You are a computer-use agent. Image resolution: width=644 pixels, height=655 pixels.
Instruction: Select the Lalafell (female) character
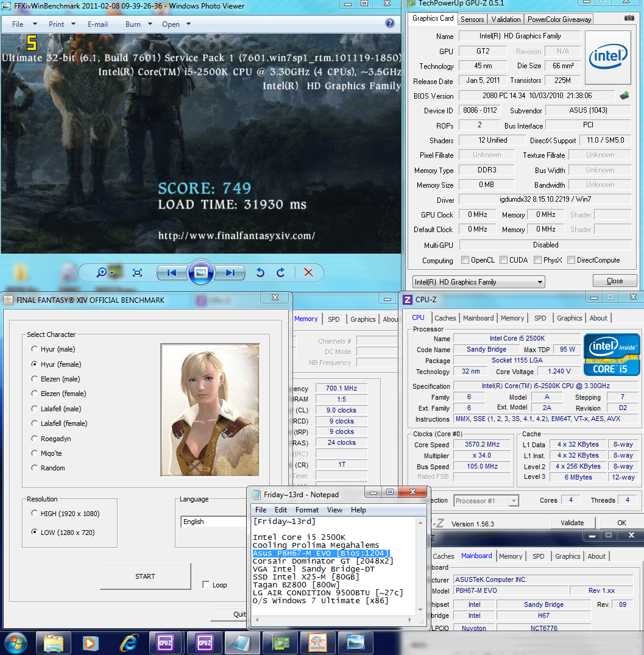click(x=34, y=423)
